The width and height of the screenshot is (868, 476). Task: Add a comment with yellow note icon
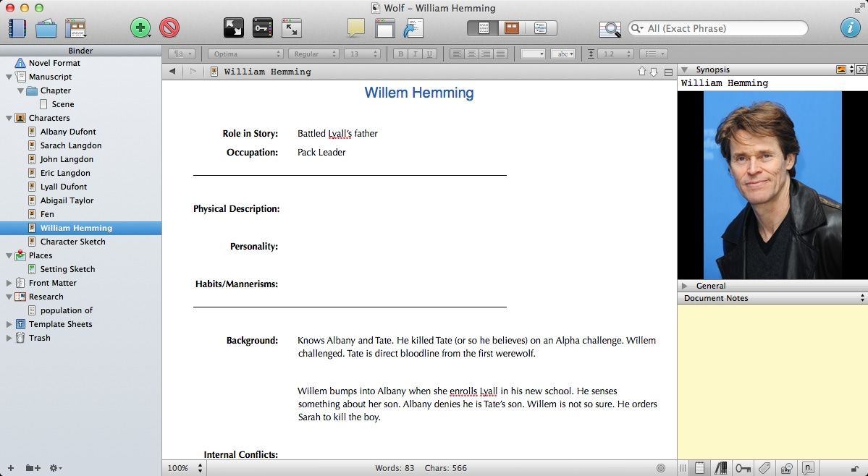pyautogui.click(x=355, y=27)
